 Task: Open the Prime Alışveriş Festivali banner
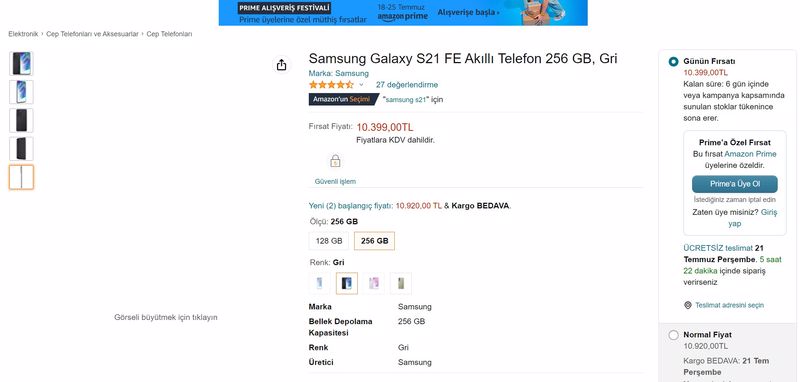(403, 13)
